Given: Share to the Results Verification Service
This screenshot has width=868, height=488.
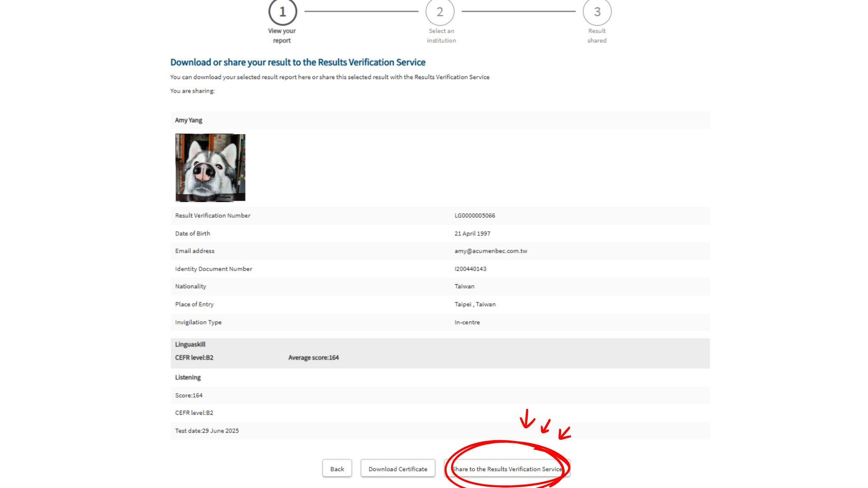Looking at the screenshot, I should (x=507, y=469).
